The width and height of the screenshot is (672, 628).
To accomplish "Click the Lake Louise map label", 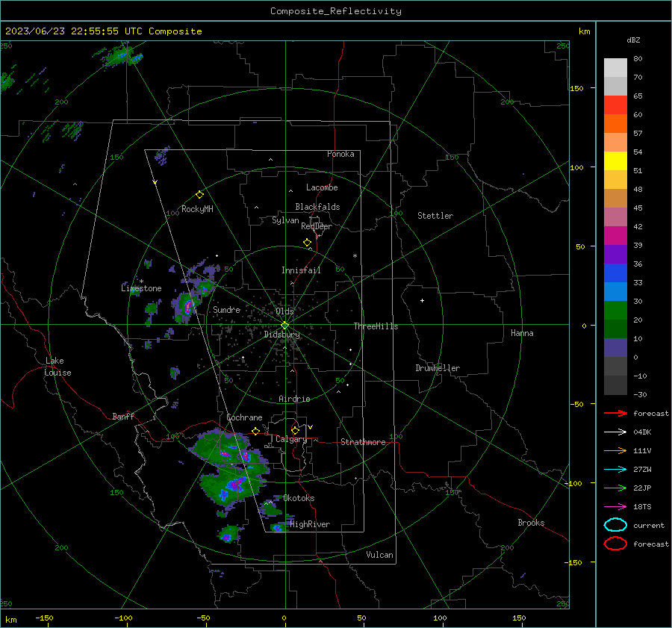I will pyautogui.click(x=57, y=367).
